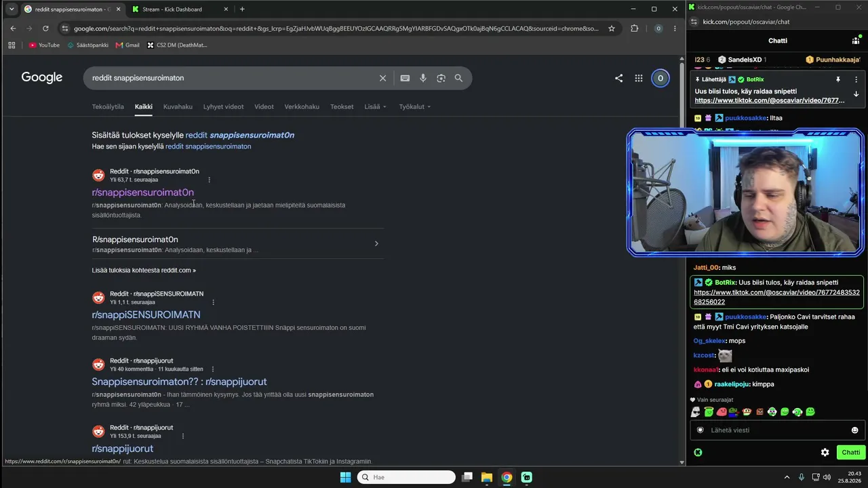Clear the Google search box text
Image resolution: width=868 pixels, height=488 pixels.
(x=382, y=78)
